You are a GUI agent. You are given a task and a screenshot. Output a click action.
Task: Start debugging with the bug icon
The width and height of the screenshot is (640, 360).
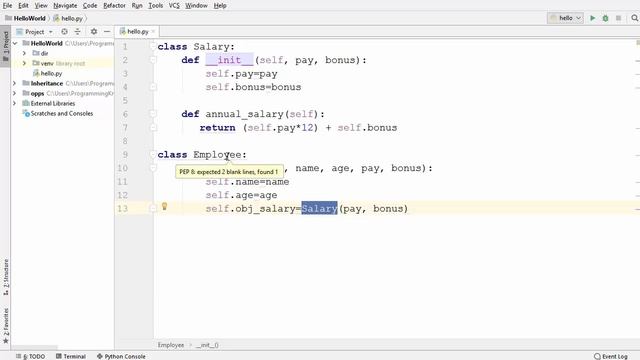pyautogui.click(x=605, y=18)
